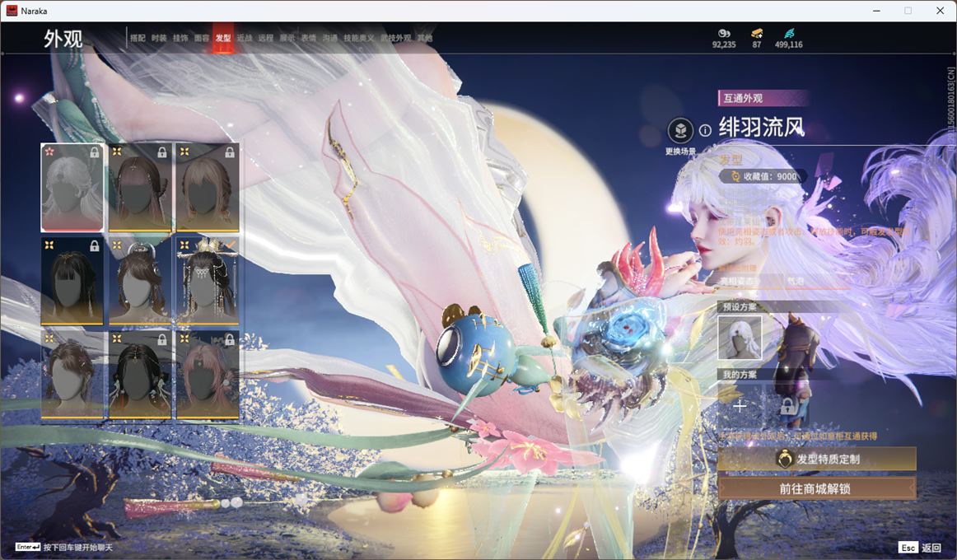Screen dimensions: 957x560
Task: Select the white hair hairstyle thumbnail
Action: [x=72, y=187]
